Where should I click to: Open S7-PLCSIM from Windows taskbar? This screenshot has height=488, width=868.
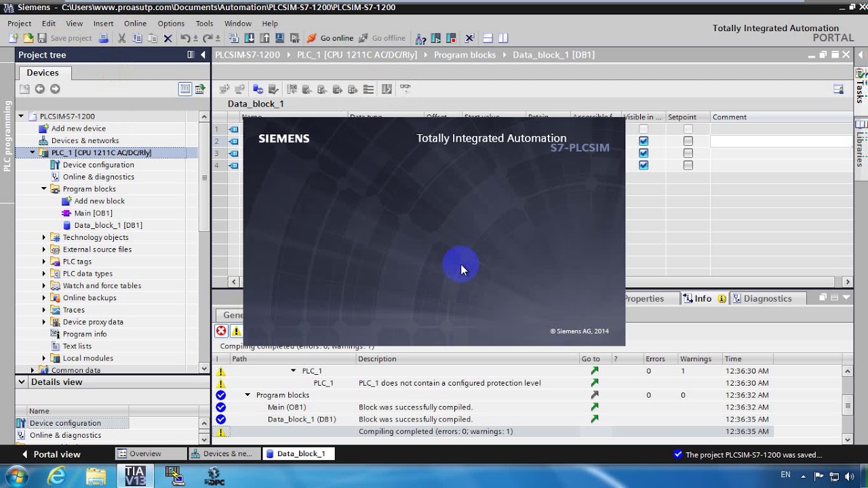pos(174,476)
